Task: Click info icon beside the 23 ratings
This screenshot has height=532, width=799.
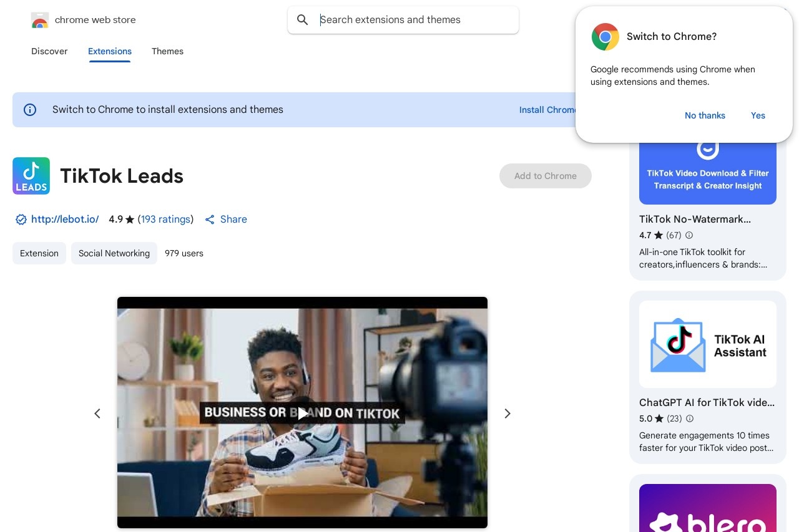Action: [690, 419]
